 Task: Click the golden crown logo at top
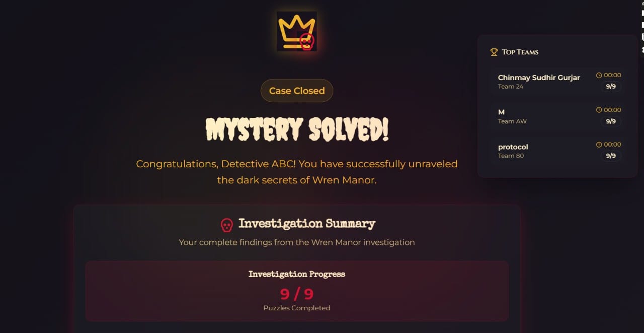[297, 31]
